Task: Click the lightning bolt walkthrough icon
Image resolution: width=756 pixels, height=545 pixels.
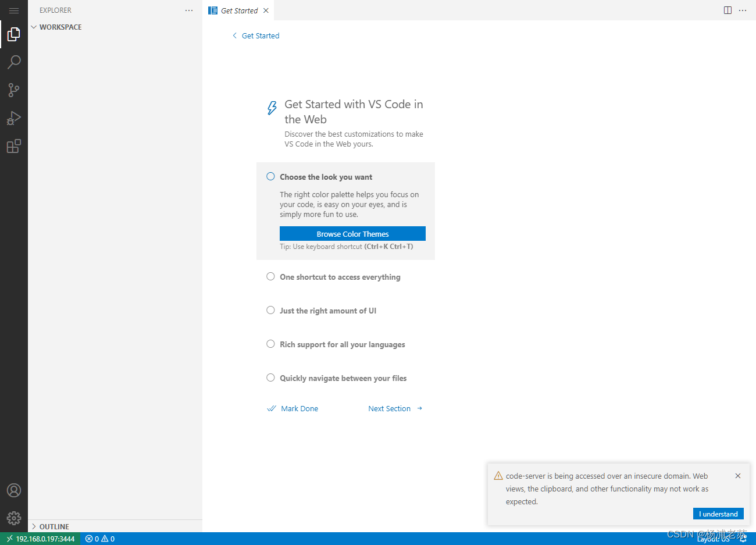Action: (272, 108)
